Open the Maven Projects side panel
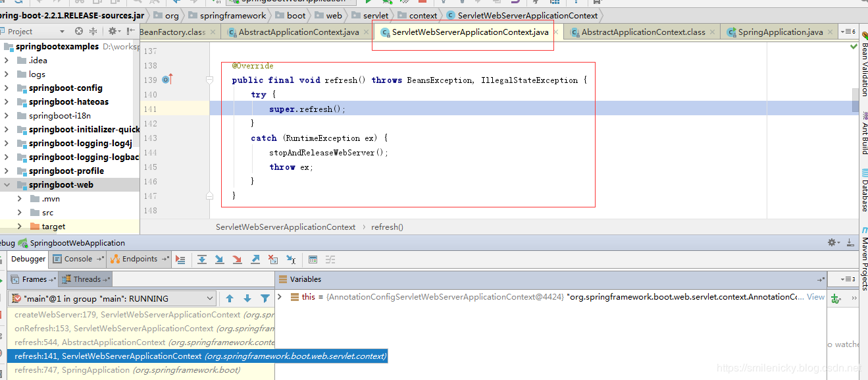Viewport: 868px width, 380px height. (864, 259)
